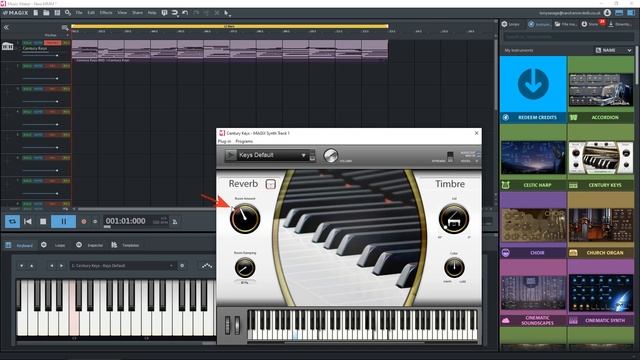Adjust the Room Damping knob
Screen dimensions: 640x360
point(245,268)
